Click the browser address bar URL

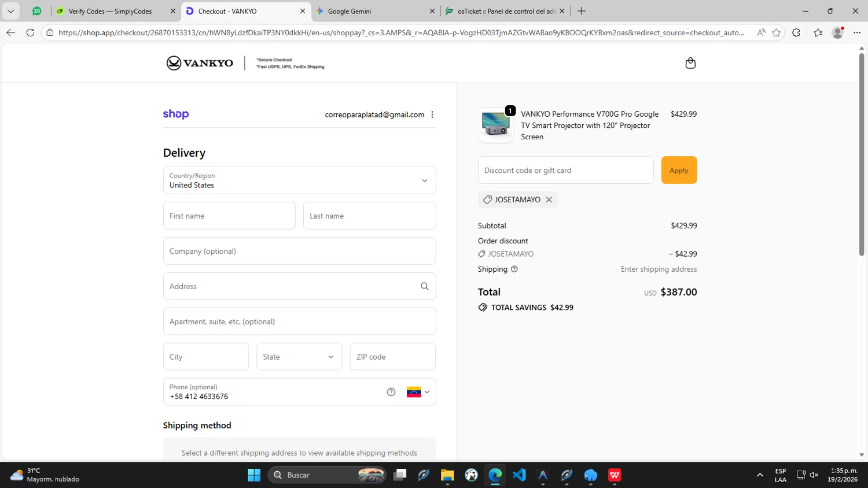(401, 32)
